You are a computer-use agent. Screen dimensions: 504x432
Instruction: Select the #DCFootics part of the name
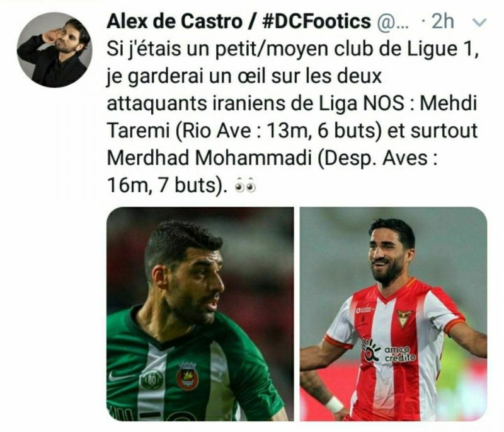[x=317, y=21]
